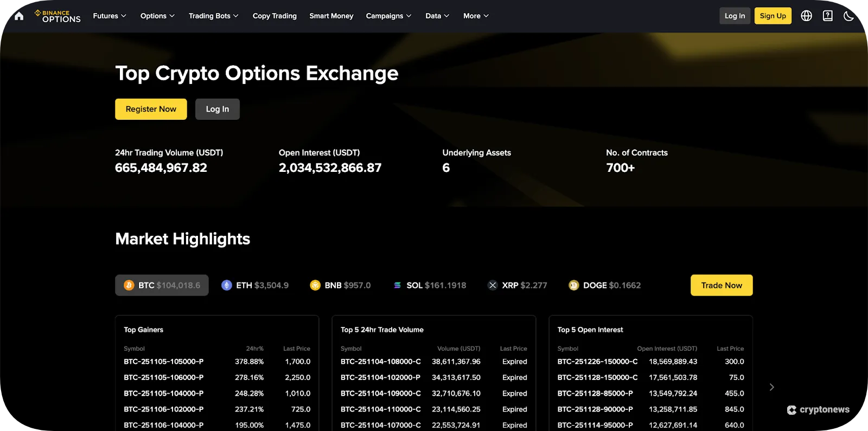
Task: Open BTC-251128-85000-P open interest row
Action: 651,394
